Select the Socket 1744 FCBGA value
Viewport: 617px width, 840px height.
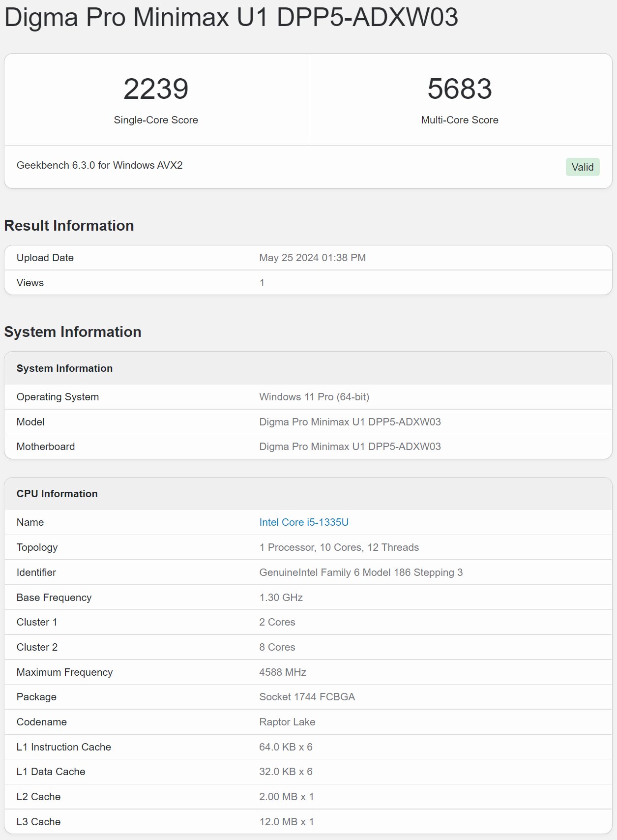(307, 697)
